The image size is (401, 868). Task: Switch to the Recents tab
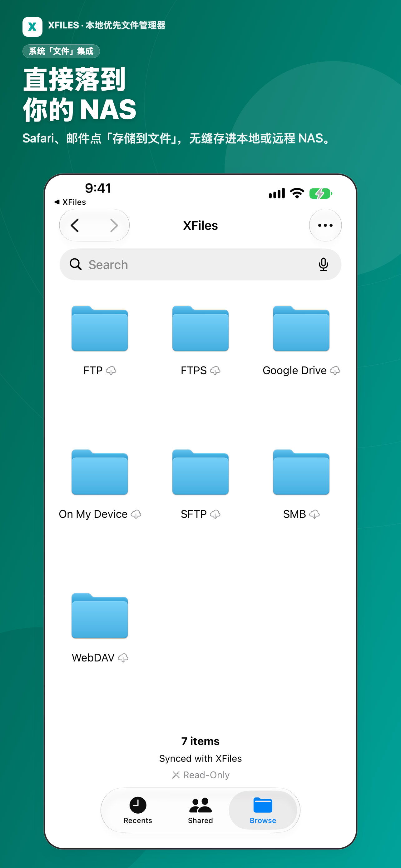coord(138,810)
